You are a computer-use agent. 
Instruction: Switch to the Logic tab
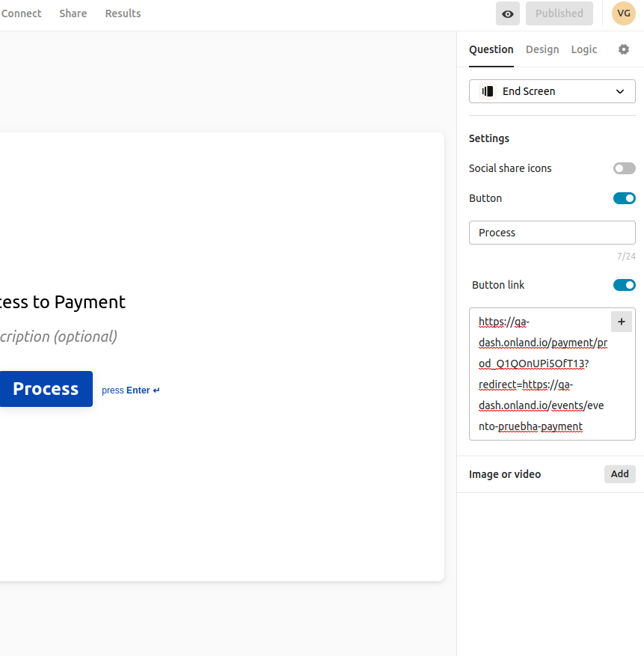(x=583, y=50)
